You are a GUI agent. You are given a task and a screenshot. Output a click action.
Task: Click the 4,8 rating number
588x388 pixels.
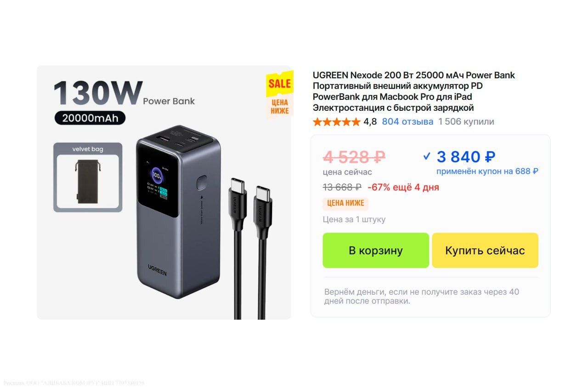[x=370, y=122]
